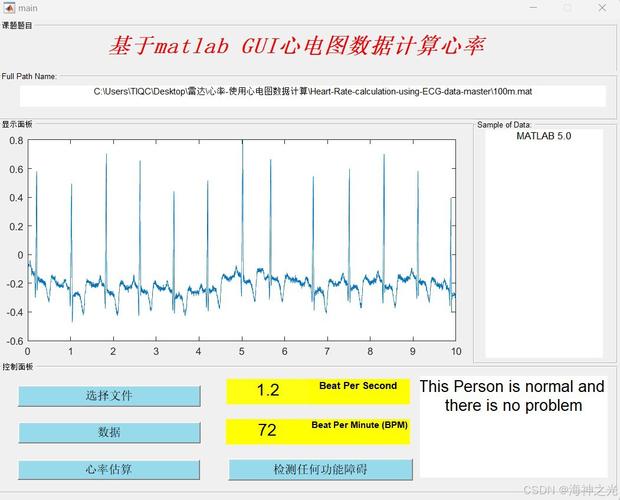Click the red title 基于matlab GUI心电图数据计算心率
620x500 pixels.
pos(297,45)
